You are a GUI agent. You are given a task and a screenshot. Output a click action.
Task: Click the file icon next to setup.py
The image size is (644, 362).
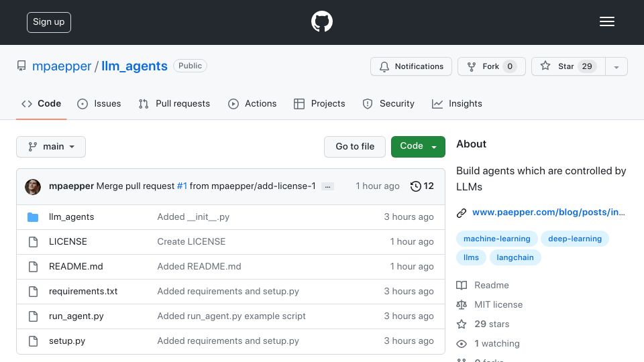pos(34,341)
